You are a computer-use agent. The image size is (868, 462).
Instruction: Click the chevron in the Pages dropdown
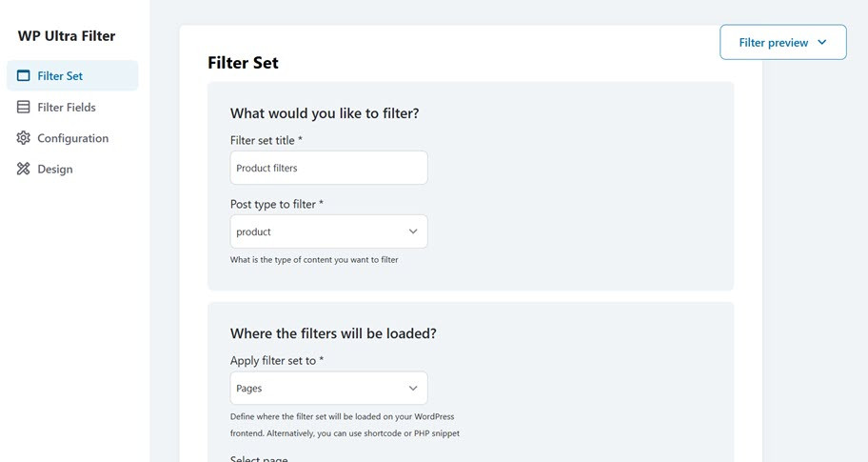[413, 389]
